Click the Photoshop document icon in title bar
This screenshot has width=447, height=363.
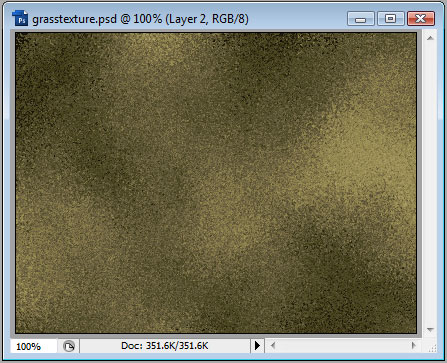click(x=20, y=18)
